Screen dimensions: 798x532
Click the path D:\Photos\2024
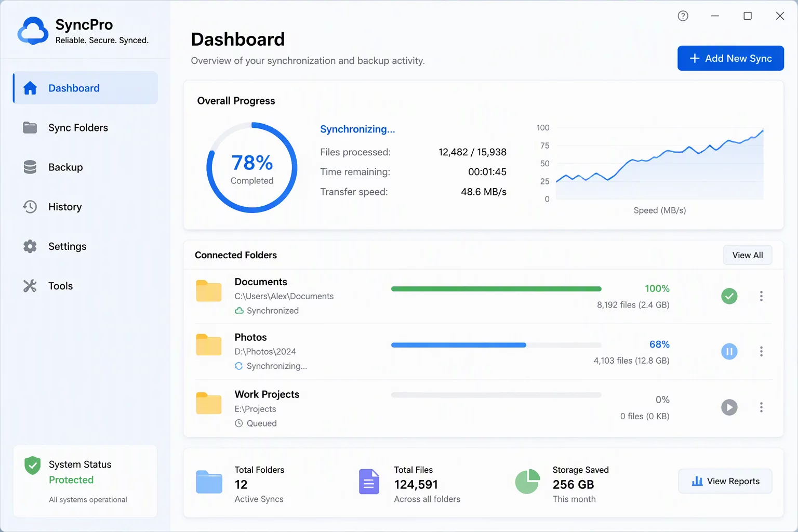pyautogui.click(x=265, y=352)
